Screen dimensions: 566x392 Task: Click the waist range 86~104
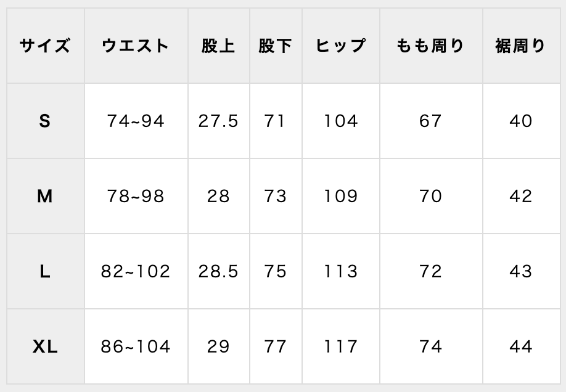point(136,347)
